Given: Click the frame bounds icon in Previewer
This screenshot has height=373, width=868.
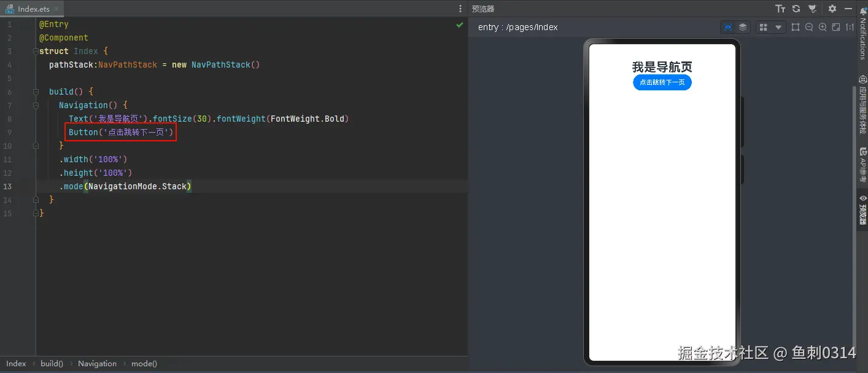Looking at the screenshot, I should tap(796, 27).
